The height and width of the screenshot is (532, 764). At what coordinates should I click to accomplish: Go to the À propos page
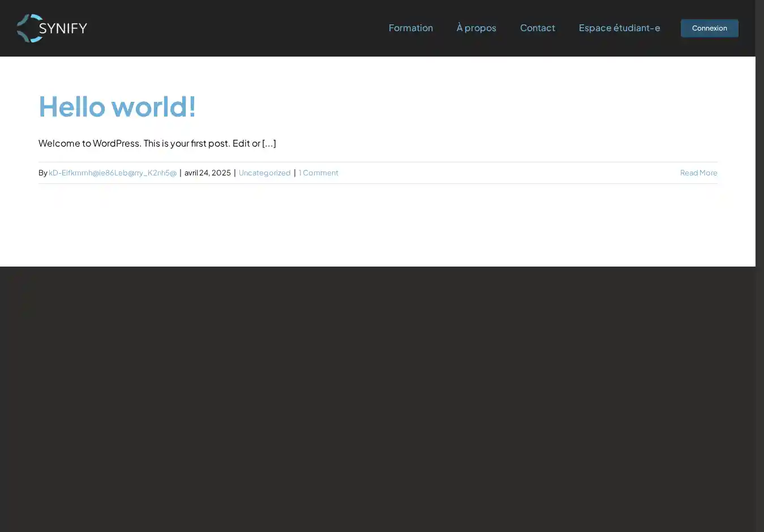(476, 28)
